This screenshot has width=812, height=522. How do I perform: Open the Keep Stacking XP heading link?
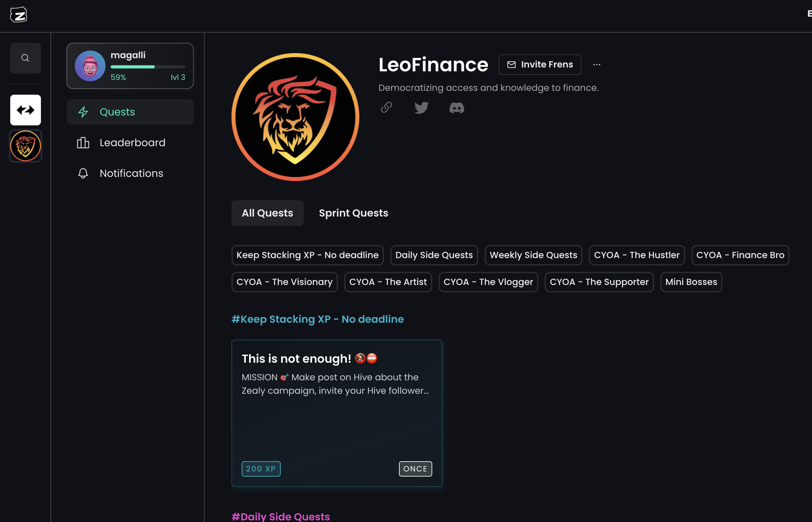(317, 319)
